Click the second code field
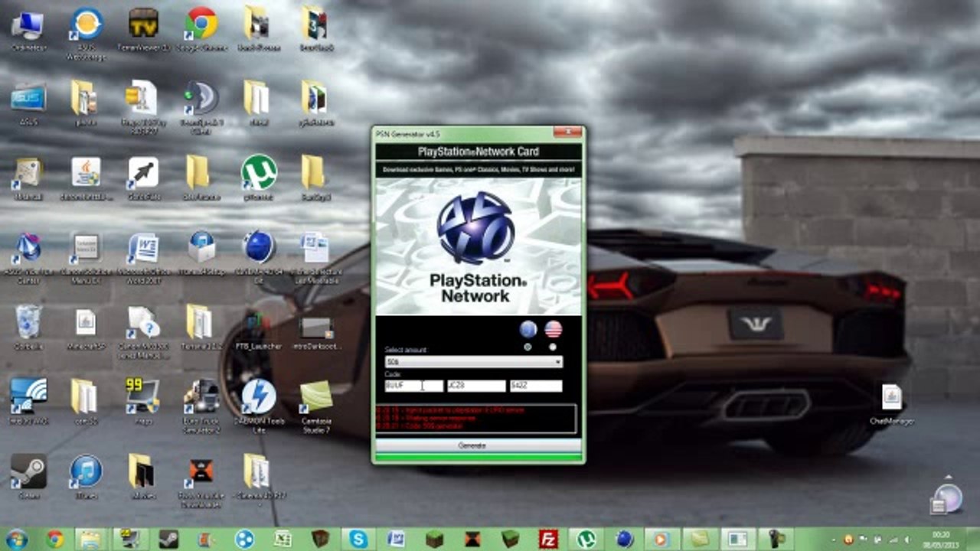This screenshot has height=551, width=980. click(x=476, y=386)
